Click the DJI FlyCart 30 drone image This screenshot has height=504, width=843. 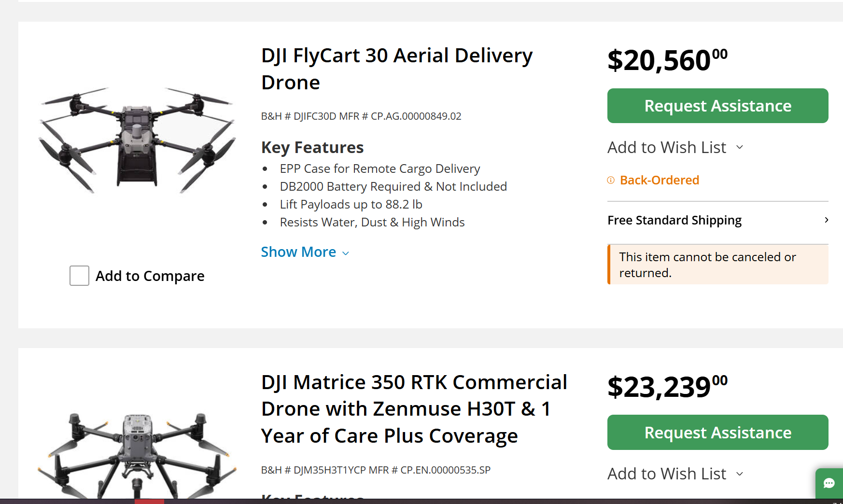pyautogui.click(x=137, y=140)
